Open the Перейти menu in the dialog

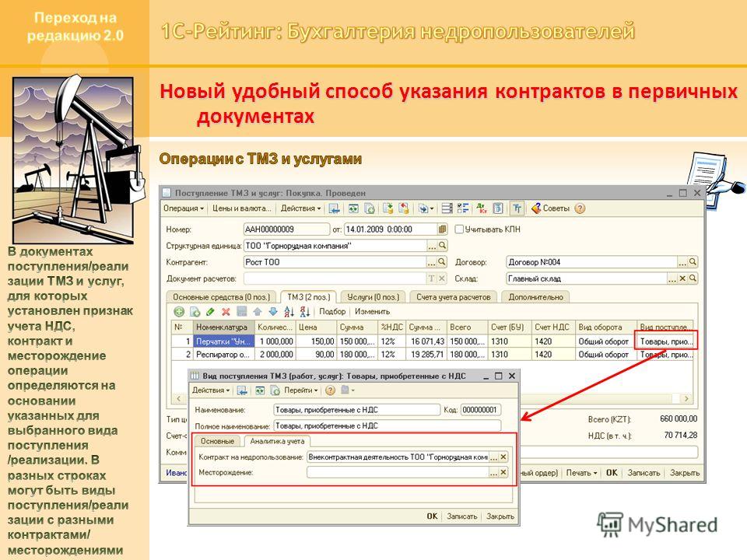click(x=300, y=390)
